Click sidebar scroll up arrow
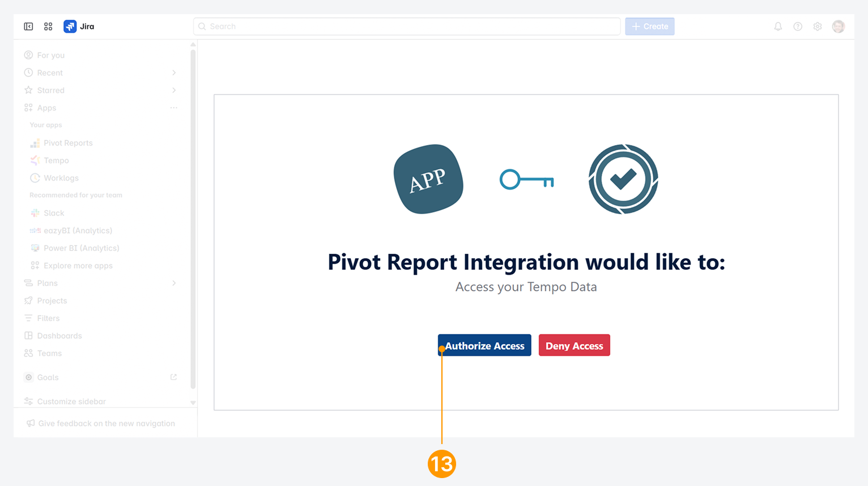Screen dimensions: 868x486 point(193,44)
